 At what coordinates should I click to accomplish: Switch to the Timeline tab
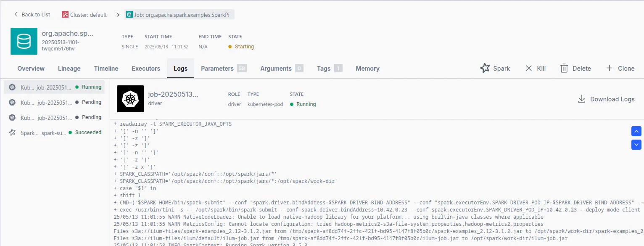click(x=106, y=69)
